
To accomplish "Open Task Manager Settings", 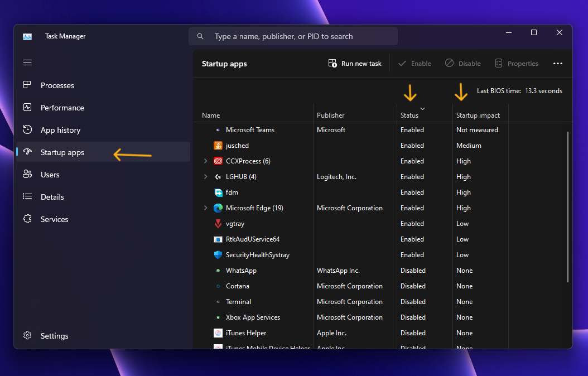I will pos(103,335).
